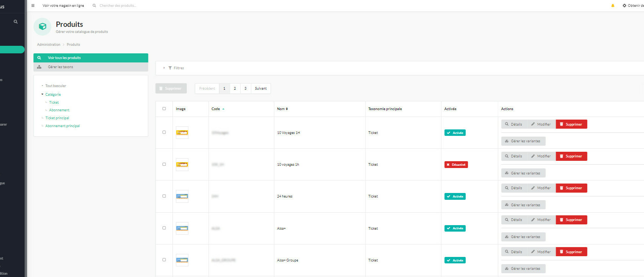Click the sort icon beside Nom header
Image resolution: width=644 pixels, height=277 pixels.
[x=287, y=109]
